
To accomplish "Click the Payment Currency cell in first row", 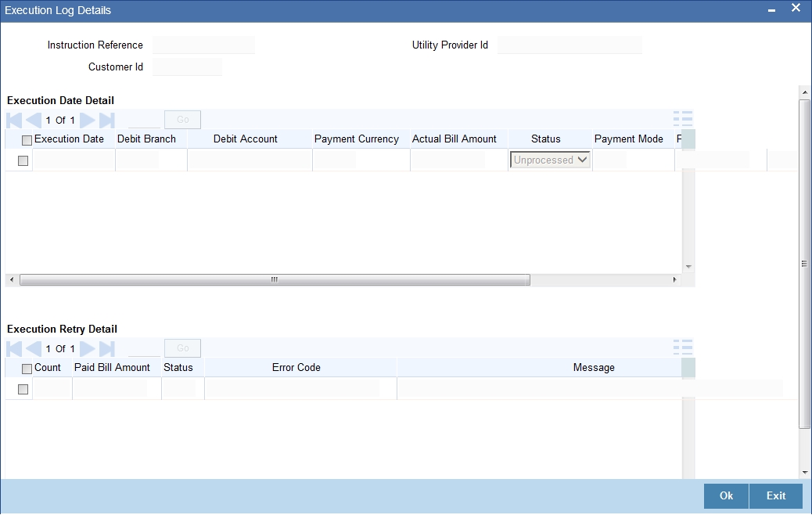I will coord(335,160).
